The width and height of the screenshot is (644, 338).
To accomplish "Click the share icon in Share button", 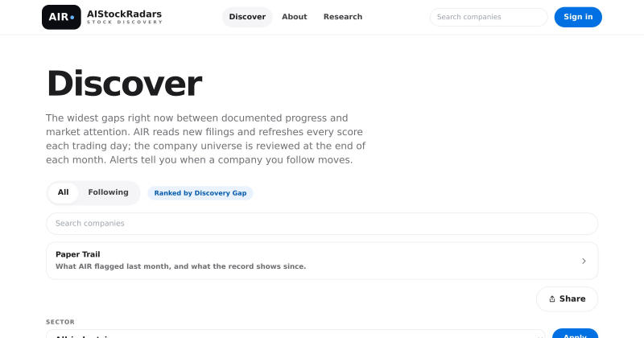I will tap(552, 299).
